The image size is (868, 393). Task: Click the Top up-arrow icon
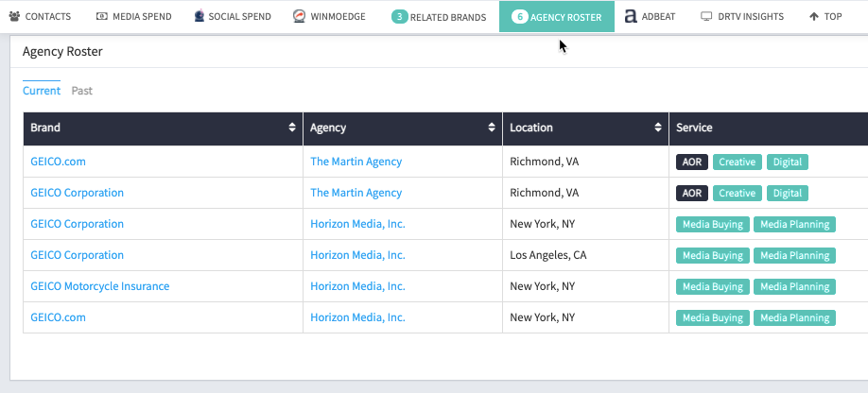[x=814, y=17]
